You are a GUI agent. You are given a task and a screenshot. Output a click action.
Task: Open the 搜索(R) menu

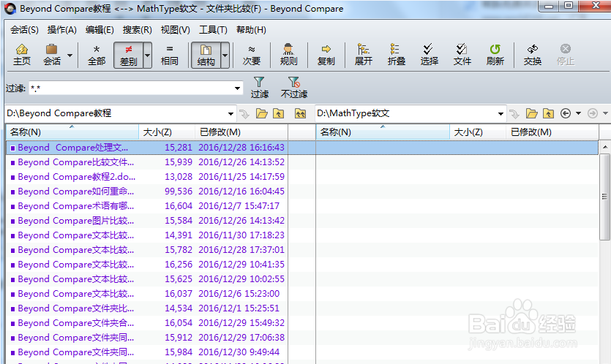pos(137,30)
